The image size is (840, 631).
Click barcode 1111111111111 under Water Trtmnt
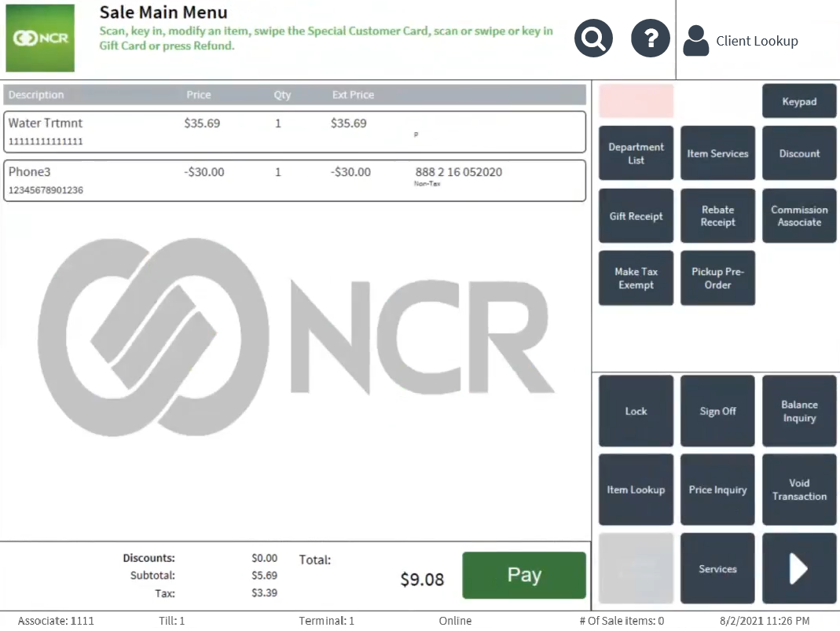click(x=46, y=141)
